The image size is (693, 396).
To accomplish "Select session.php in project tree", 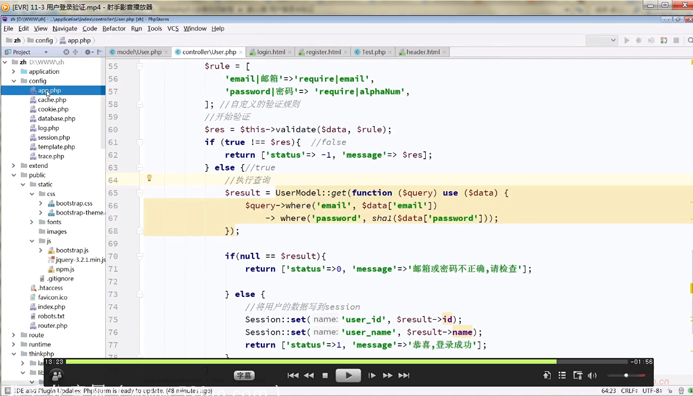I will click(53, 137).
